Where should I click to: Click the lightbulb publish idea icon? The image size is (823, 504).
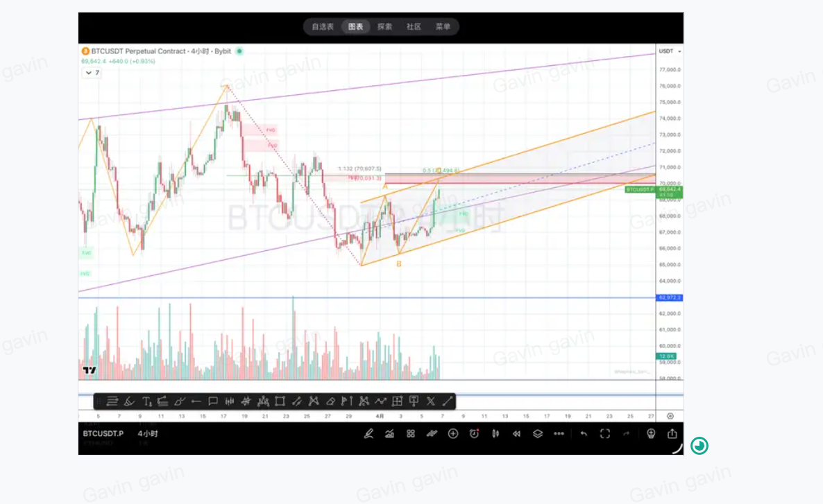tap(651, 434)
